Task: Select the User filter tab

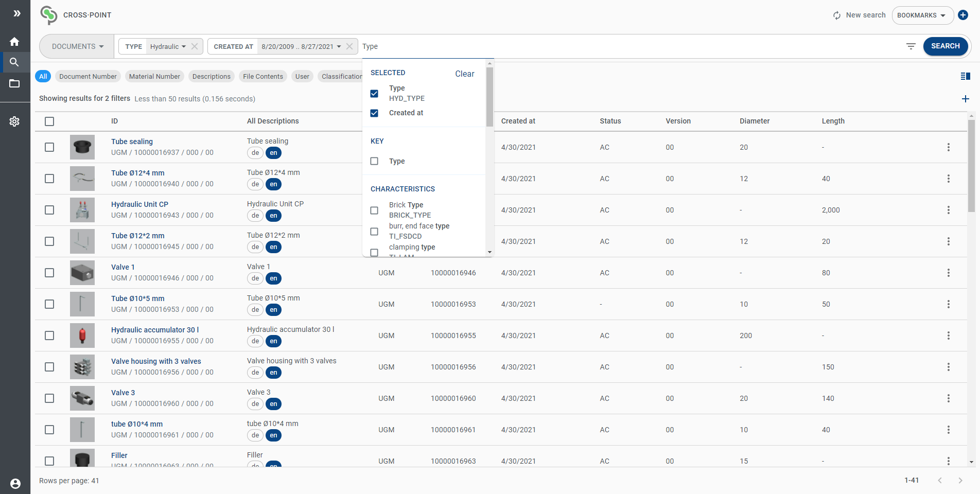Action: [x=302, y=76]
